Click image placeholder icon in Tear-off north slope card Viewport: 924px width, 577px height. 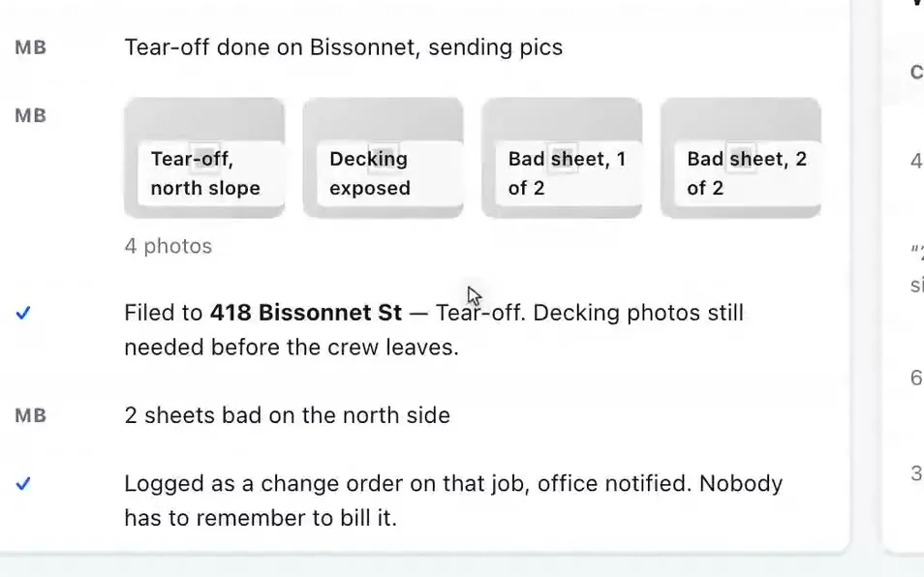[204, 158]
